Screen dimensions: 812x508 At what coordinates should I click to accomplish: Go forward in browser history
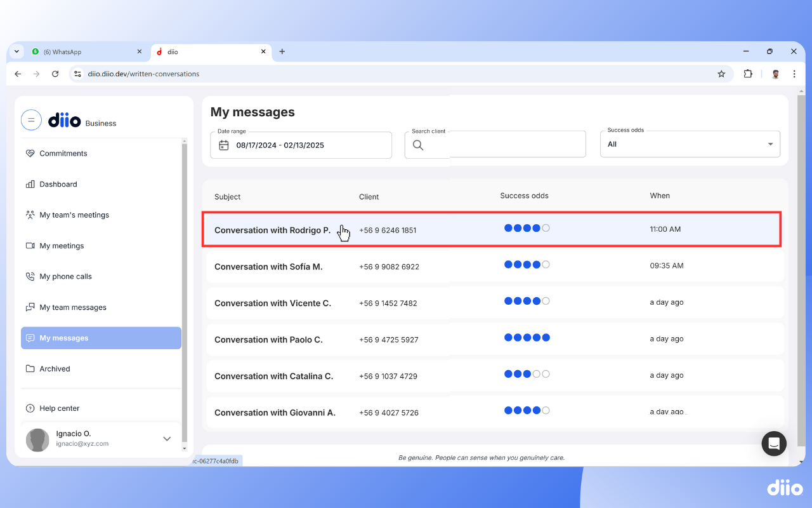pyautogui.click(x=37, y=74)
